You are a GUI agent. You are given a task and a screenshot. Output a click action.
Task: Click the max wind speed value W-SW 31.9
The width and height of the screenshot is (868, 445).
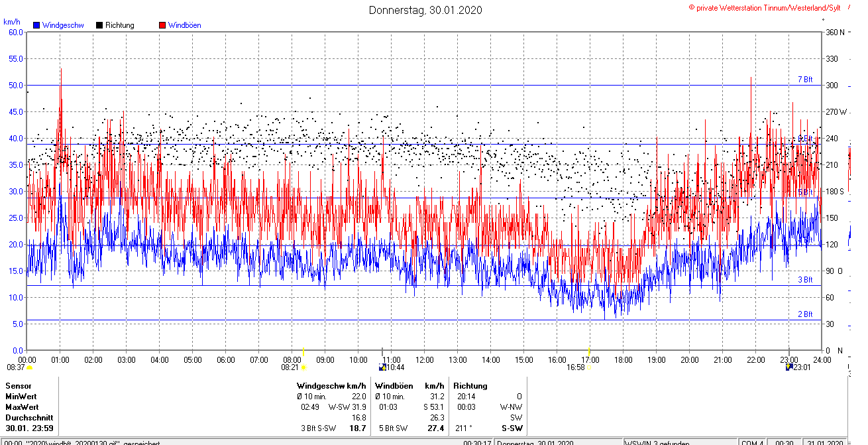click(347, 407)
